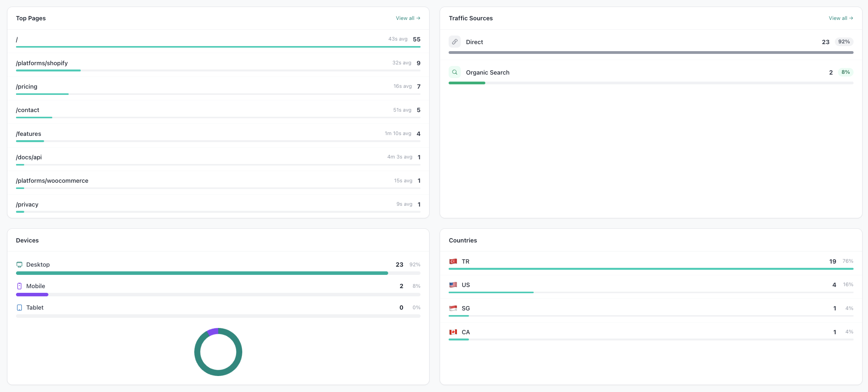The image size is (868, 392).
Task: Click the TR visitors progress bar
Action: [x=651, y=269]
